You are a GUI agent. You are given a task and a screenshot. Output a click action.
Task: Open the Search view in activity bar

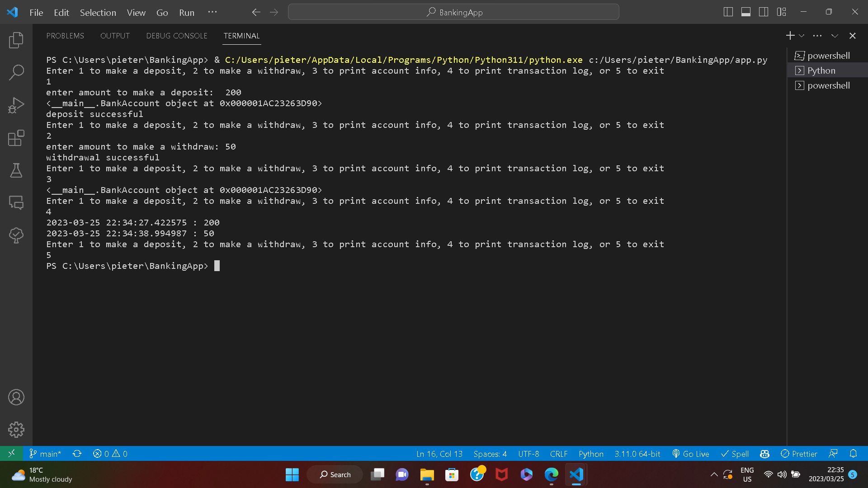16,72
